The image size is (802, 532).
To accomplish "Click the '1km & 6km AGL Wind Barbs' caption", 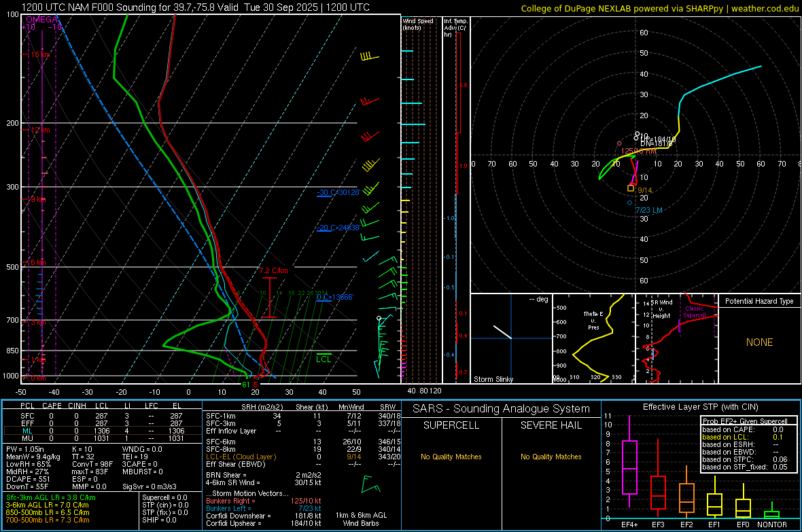I will point(361,519).
